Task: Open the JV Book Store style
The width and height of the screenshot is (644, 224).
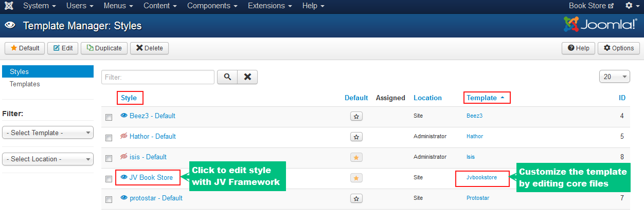Action: tap(151, 177)
